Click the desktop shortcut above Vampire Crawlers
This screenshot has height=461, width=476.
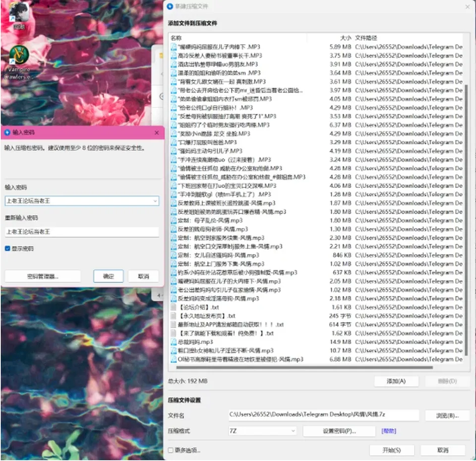pyautogui.click(x=19, y=15)
